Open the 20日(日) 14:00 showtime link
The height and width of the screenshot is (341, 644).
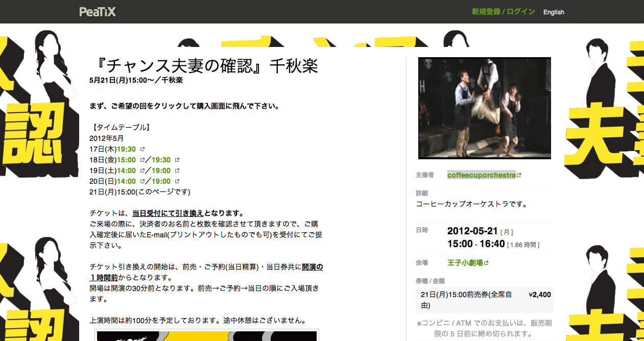pos(126,181)
